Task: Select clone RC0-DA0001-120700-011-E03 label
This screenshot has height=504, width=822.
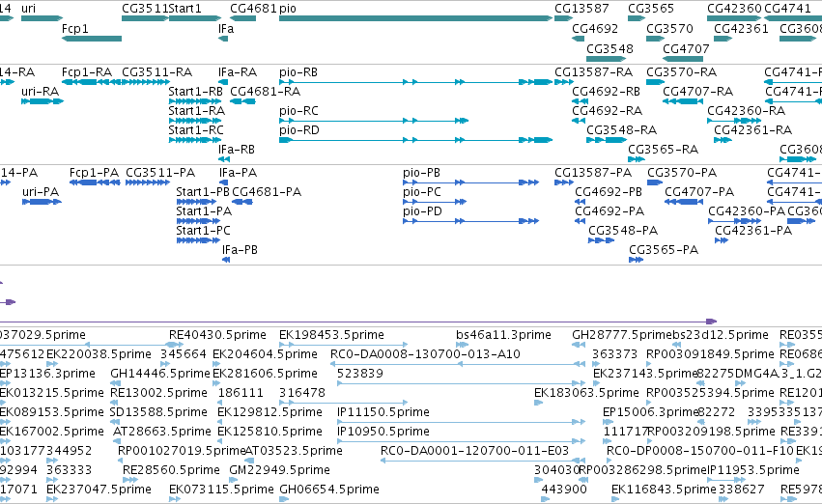Action: tap(474, 451)
